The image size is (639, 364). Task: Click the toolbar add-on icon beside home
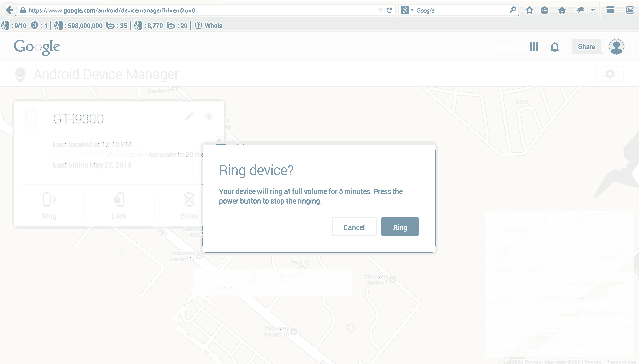coord(580,11)
